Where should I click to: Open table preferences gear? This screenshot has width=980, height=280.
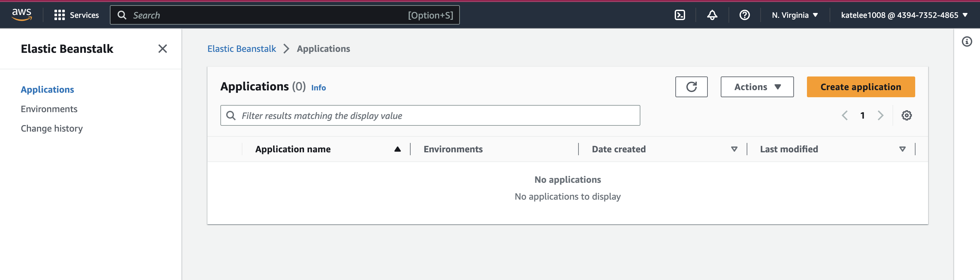pos(906,115)
